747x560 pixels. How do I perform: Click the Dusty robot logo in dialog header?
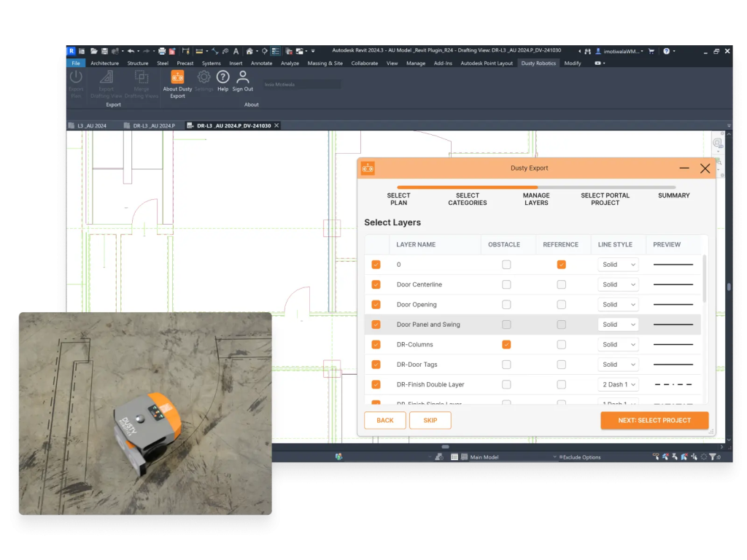tap(368, 168)
